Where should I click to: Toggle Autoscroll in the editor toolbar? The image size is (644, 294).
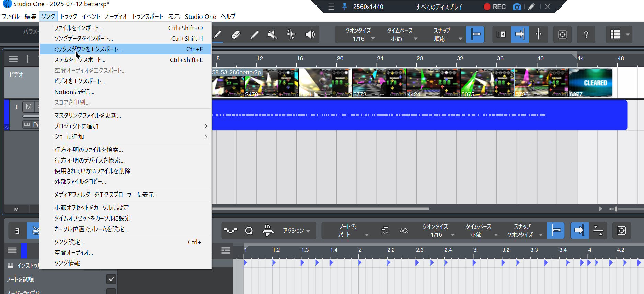tap(579, 231)
